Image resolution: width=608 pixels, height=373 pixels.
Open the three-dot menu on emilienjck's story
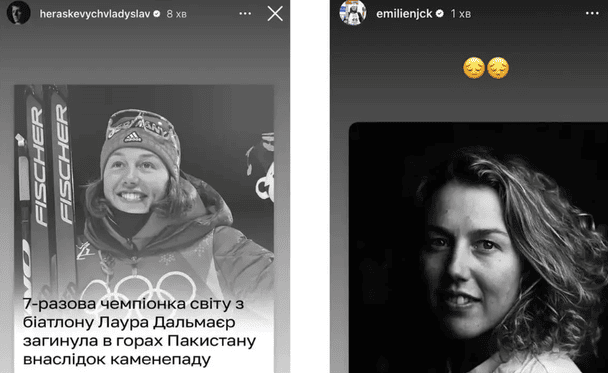click(x=592, y=14)
